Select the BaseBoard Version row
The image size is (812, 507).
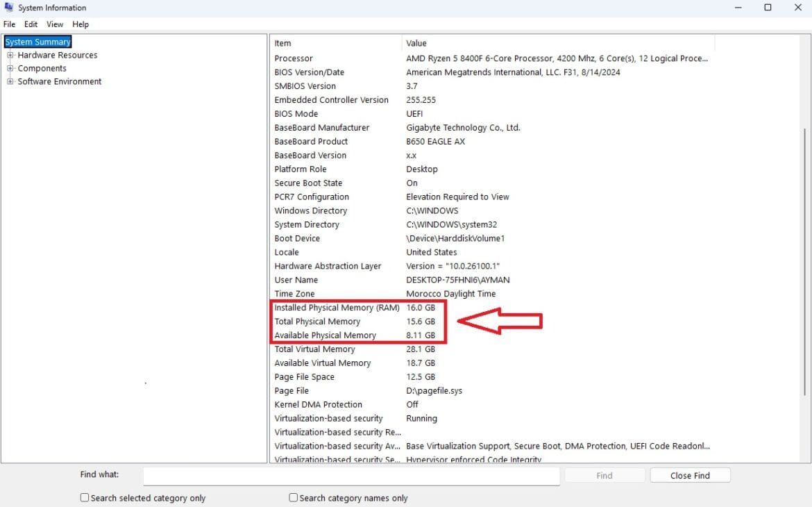pyautogui.click(x=492, y=156)
